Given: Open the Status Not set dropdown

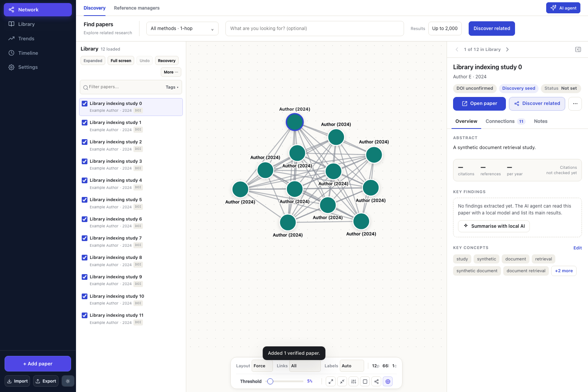Looking at the screenshot, I should click(x=561, y=88).
